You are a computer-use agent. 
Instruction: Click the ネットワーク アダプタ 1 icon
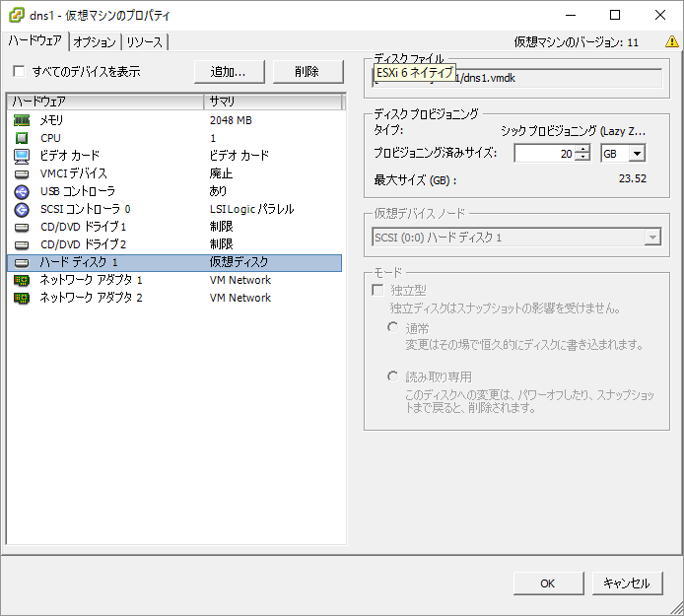(22, 280)
